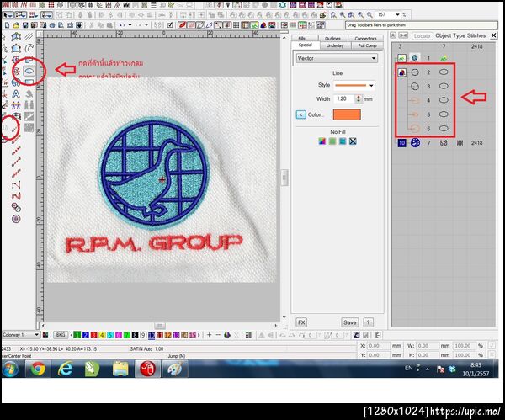The height and width of the screenshot is (420, 505).
Task: Click the circles motif tool
Action: (16, 207)
